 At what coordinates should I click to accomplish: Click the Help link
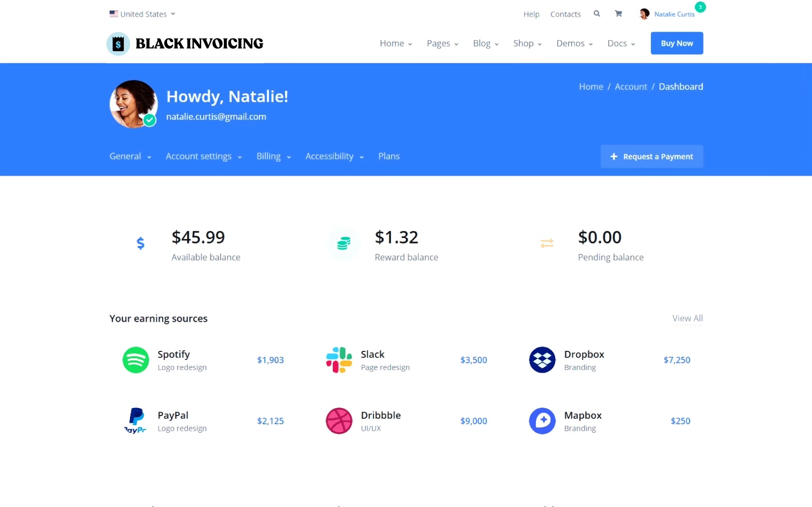[531, 14]
